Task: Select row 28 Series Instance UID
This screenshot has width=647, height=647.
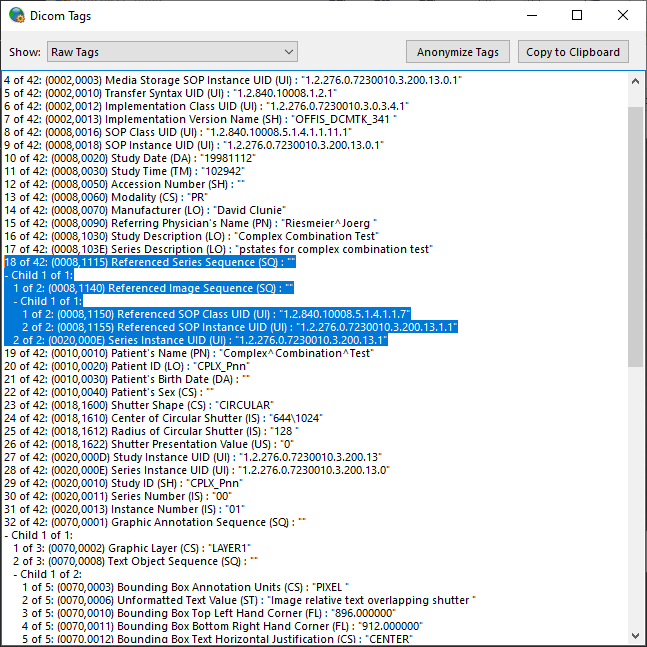Action: 197,470
